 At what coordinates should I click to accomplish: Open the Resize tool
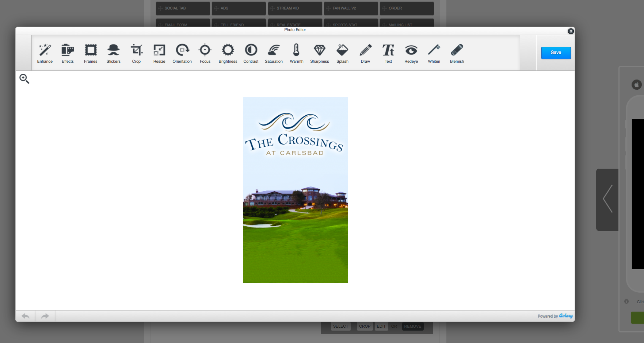[159, 53]
